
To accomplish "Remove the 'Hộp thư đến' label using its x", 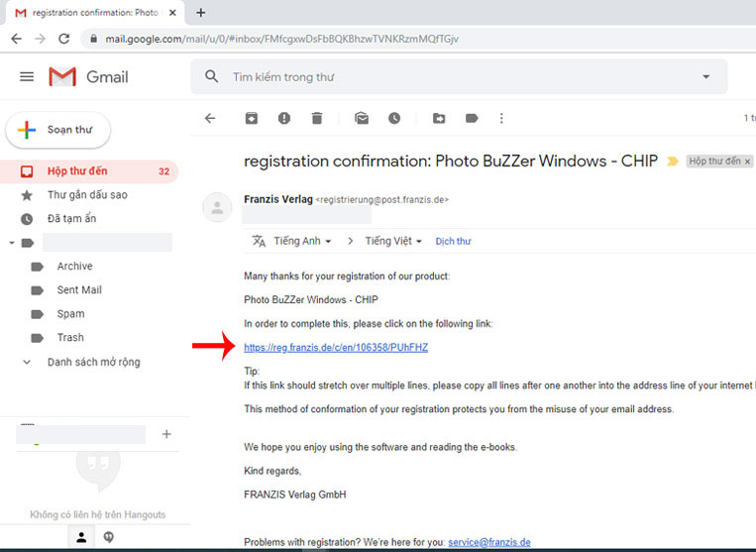I will click(747, 162).
